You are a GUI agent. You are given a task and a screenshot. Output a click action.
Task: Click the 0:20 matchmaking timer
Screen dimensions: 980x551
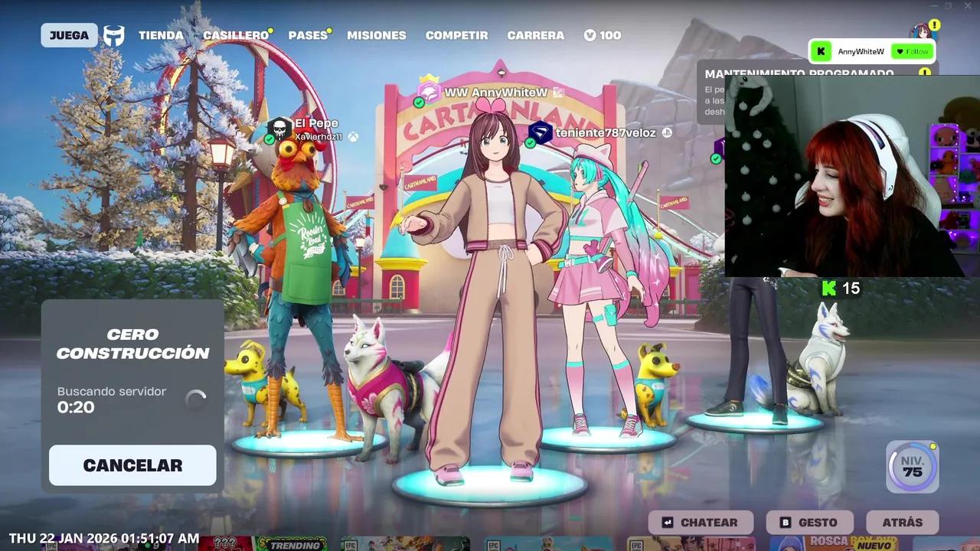(76, 407)
